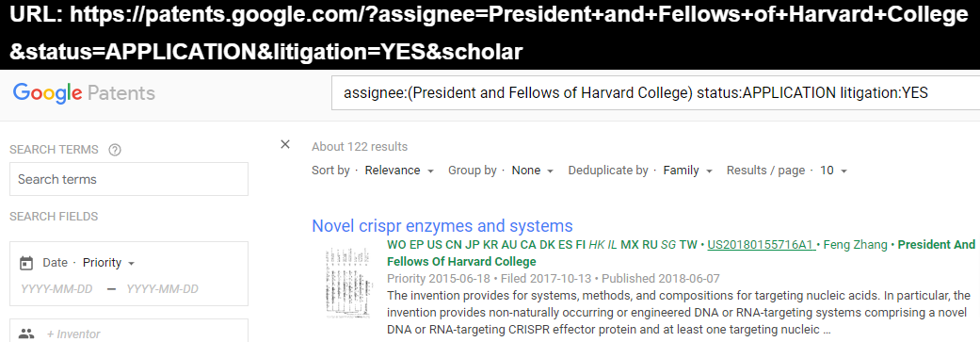This screenshot has width=980, height=342.
Task: Open the Date Priority type dropdown
Action: (109, 263)
